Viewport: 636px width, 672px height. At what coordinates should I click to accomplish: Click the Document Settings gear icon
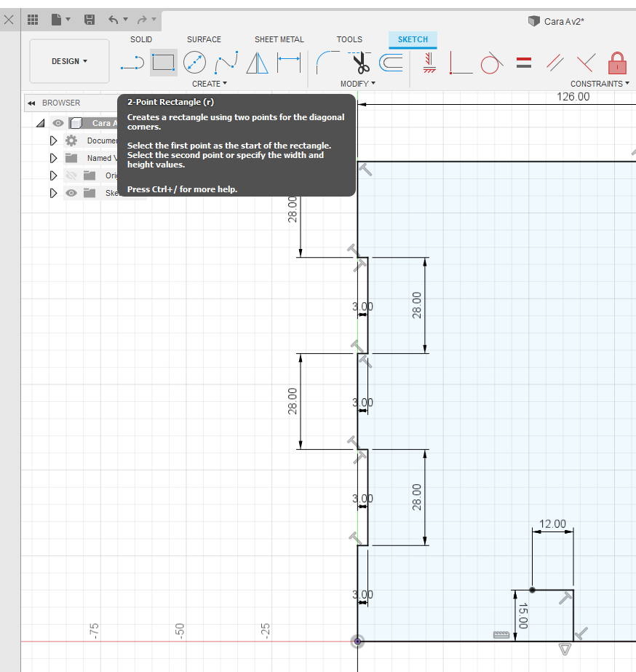click(71, 141)
